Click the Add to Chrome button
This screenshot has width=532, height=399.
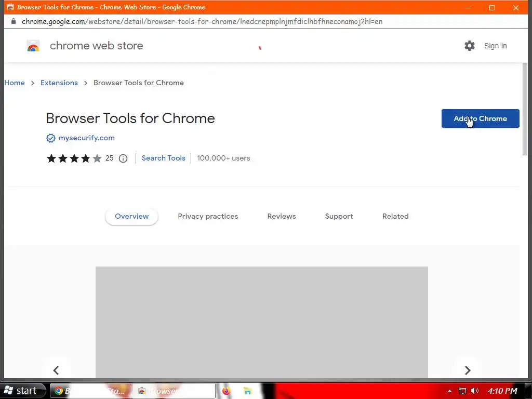click(481, 118)
